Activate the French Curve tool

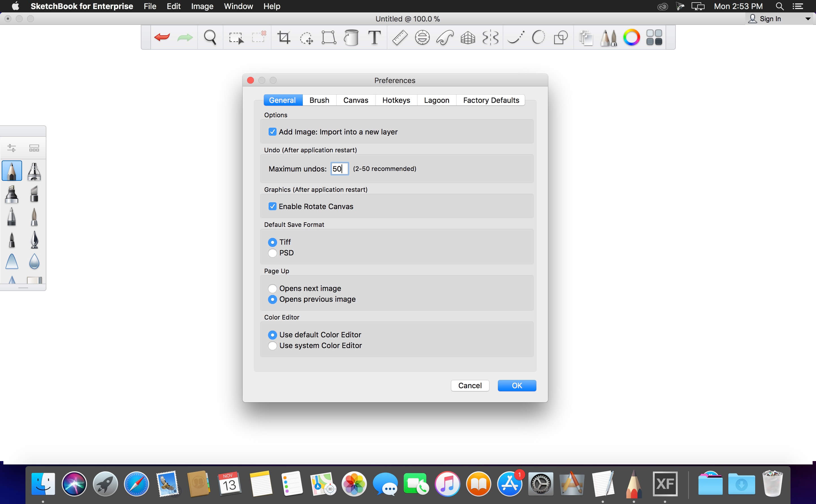pyautogui.click(x=445, y=37)
